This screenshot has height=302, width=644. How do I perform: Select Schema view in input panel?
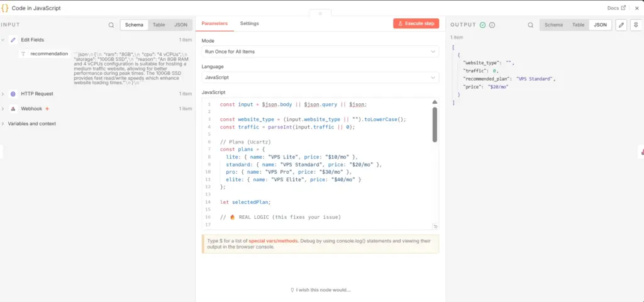pos(135,25)
